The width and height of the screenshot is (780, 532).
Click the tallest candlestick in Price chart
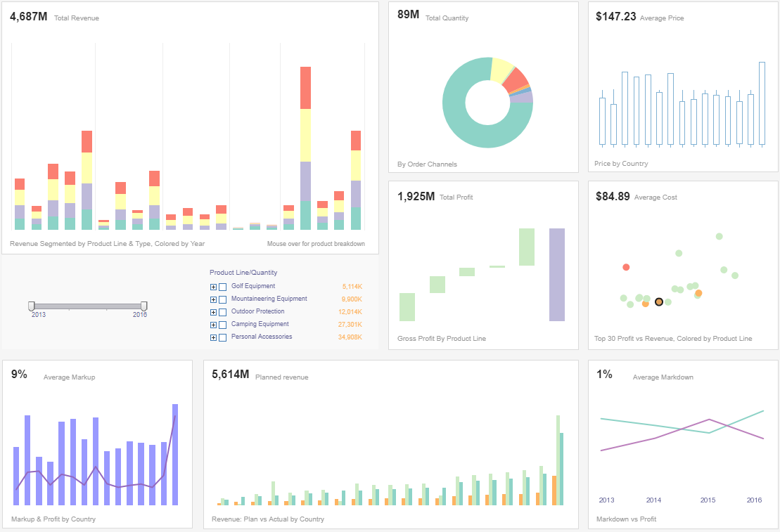pyautogui.click(x=762, y=103)
